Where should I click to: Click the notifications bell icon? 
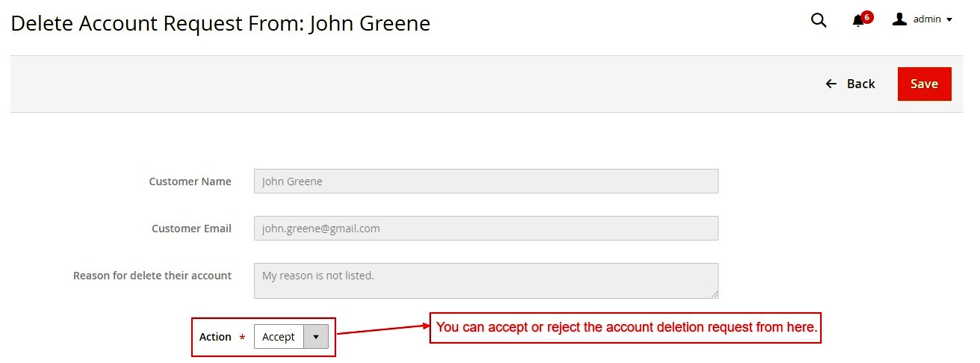pos(858,21)
